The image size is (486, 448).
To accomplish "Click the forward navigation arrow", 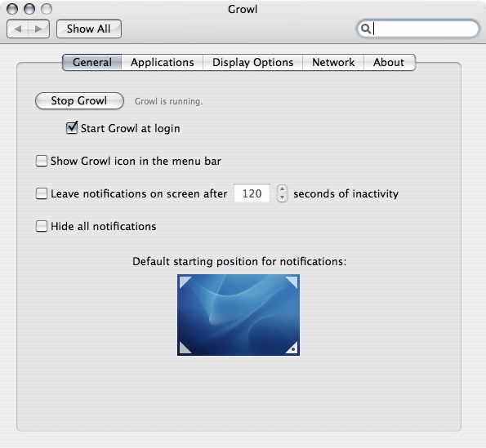I will [38, 29].
